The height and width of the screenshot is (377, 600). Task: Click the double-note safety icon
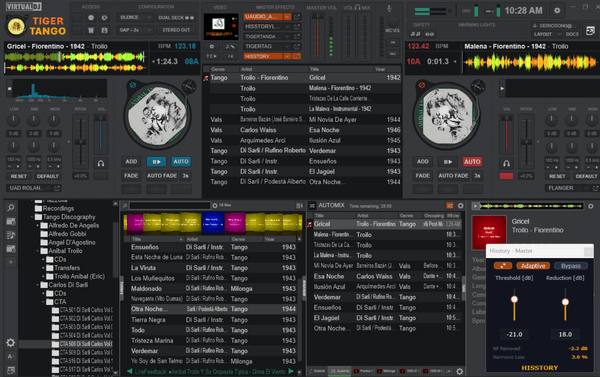pos(415,34)
